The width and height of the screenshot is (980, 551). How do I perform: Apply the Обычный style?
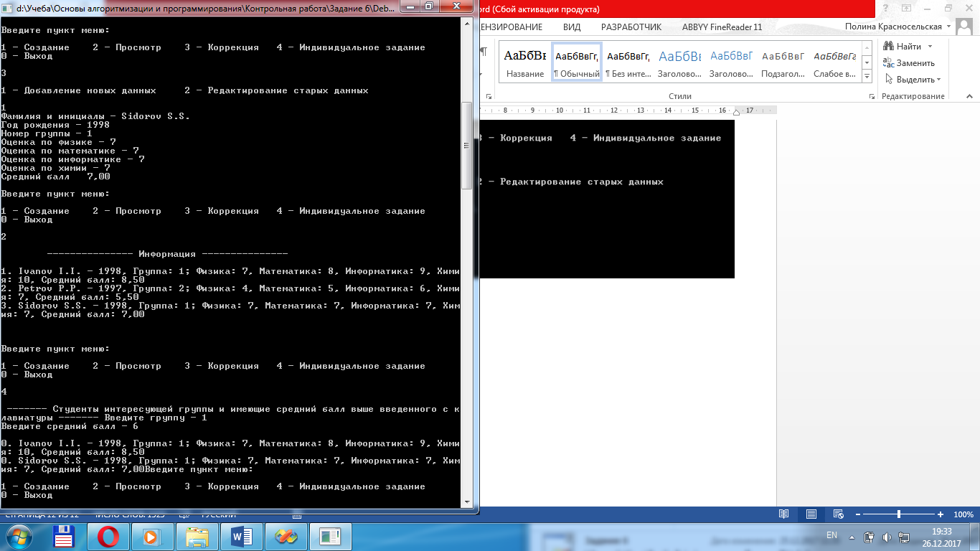click(577, 62)
